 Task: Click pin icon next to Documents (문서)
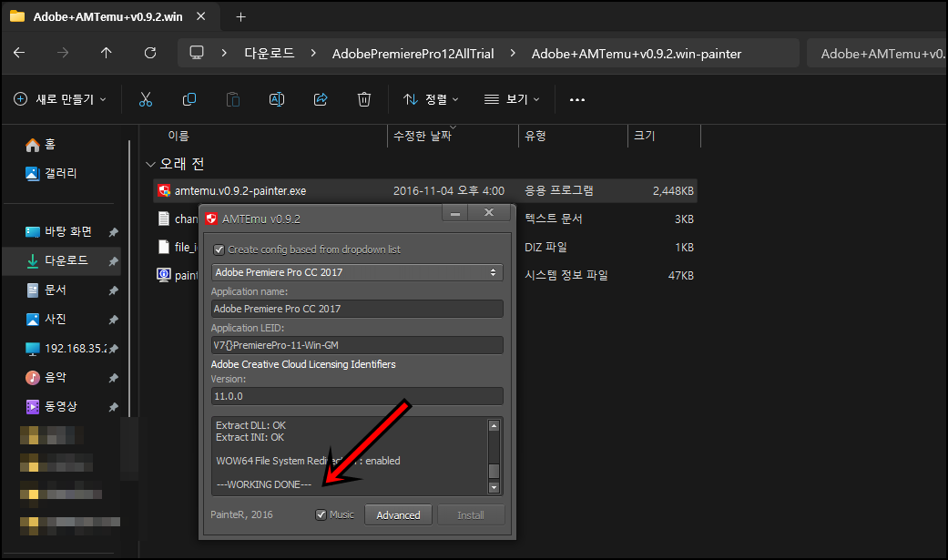coord(113,290)
